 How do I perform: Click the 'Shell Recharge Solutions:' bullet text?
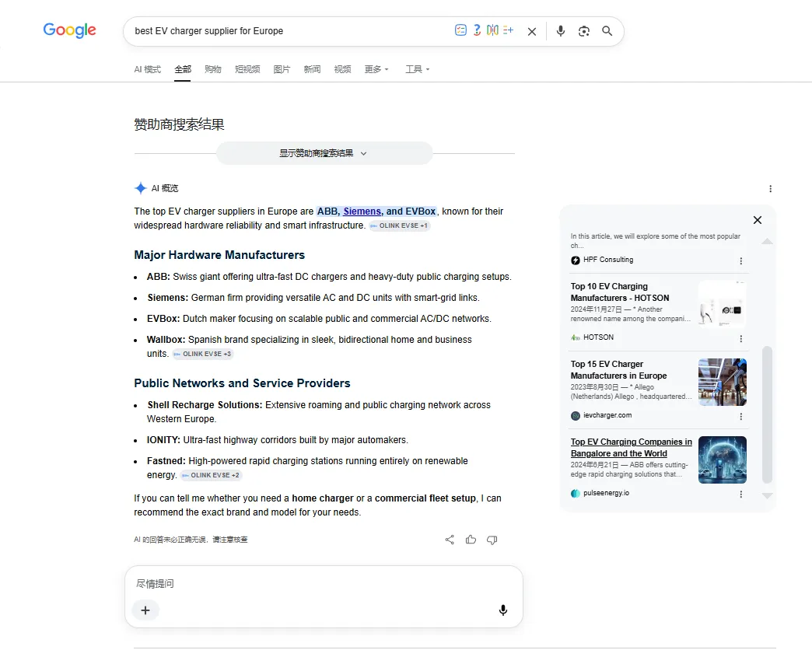point(205,405)
